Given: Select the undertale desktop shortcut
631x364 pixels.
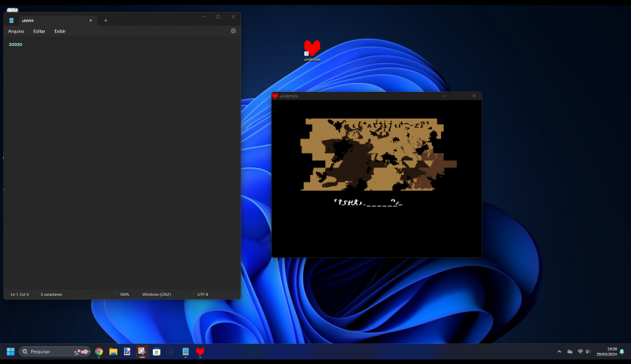Looking at the screenshot, I should click(x=312, y=50).
